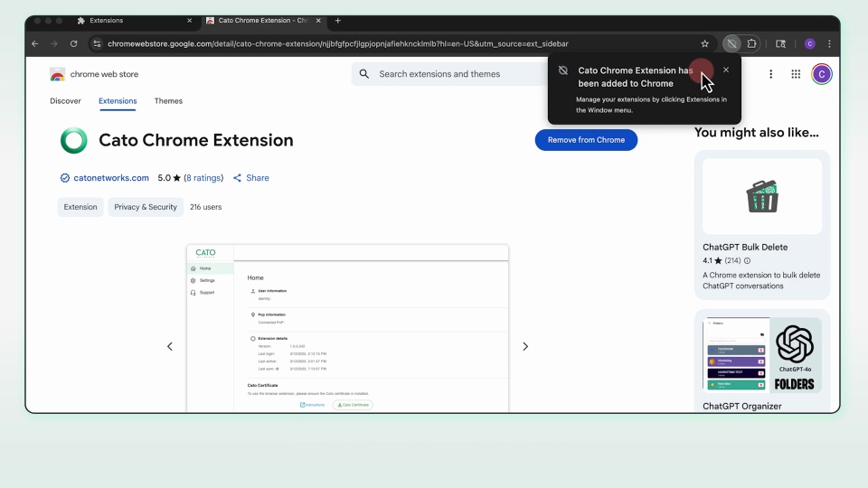This screenshot has width=868, height=488.
Task: Open Chrome's three-dot menu
Action: 829,43
